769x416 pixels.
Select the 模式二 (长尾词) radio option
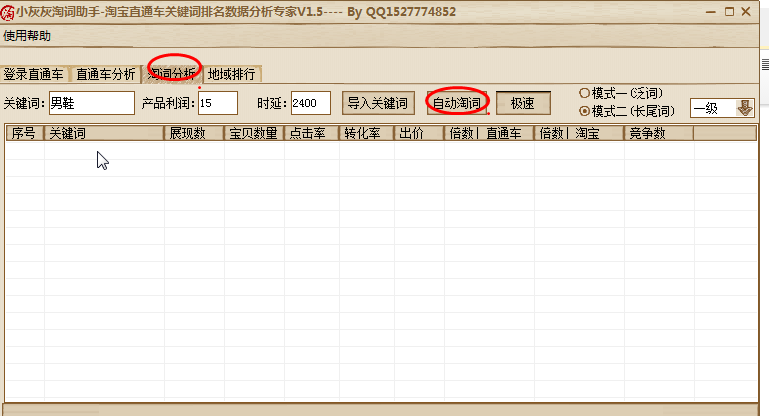627,111
